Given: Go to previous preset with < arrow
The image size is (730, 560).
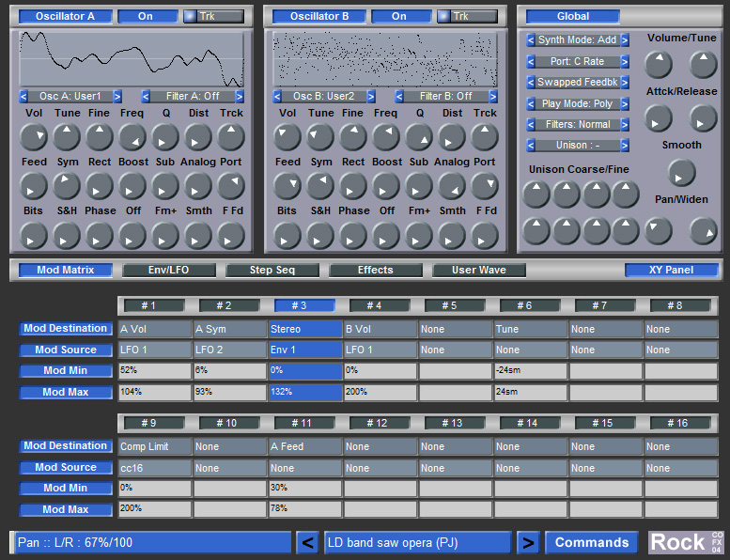Looking at the screenshot, I should [x=308, y=542].
